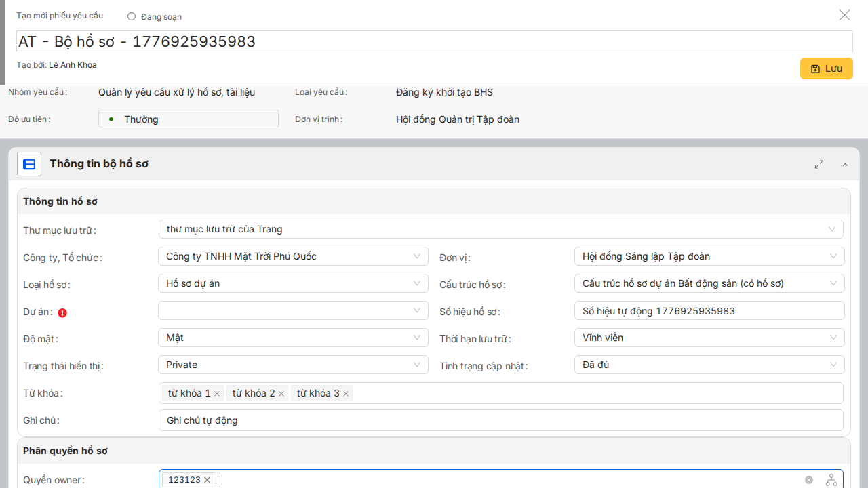Edit the request title field
Screen dimensions: 868x488
pos(434,41)
